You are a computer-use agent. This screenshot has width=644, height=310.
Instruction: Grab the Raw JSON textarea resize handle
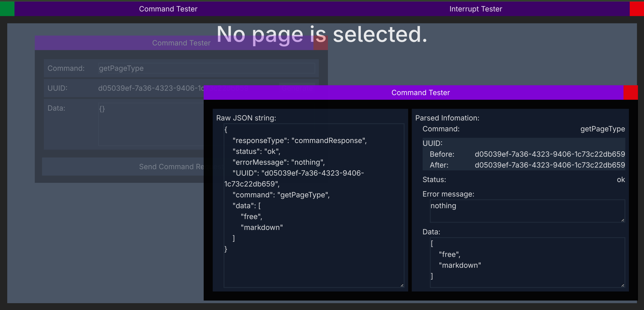(x=402, y=285)
